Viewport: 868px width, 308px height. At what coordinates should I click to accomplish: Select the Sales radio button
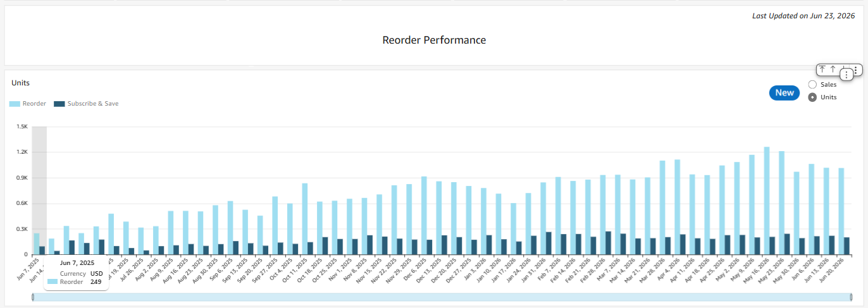812,84
